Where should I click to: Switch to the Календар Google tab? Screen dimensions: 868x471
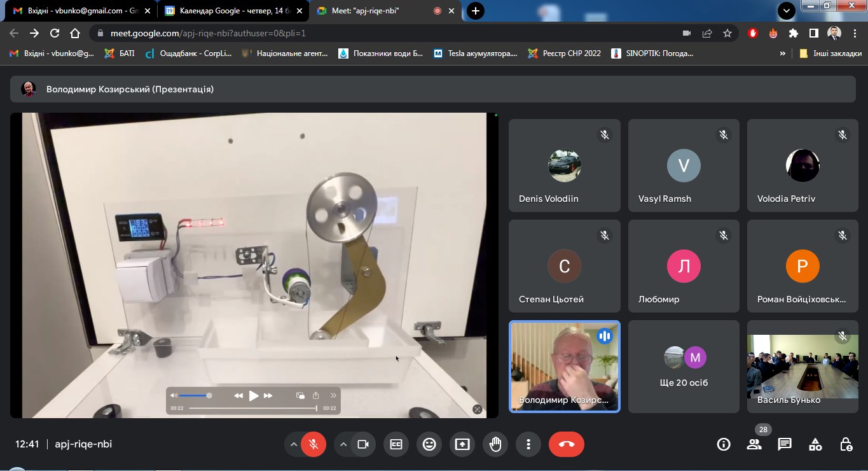coord(233,11)
